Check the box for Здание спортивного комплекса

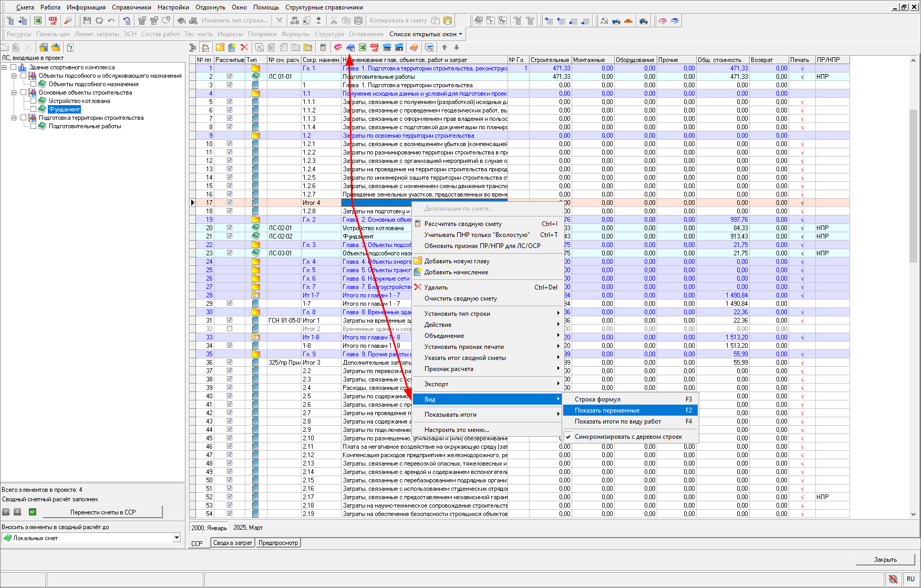coord(14,67)
